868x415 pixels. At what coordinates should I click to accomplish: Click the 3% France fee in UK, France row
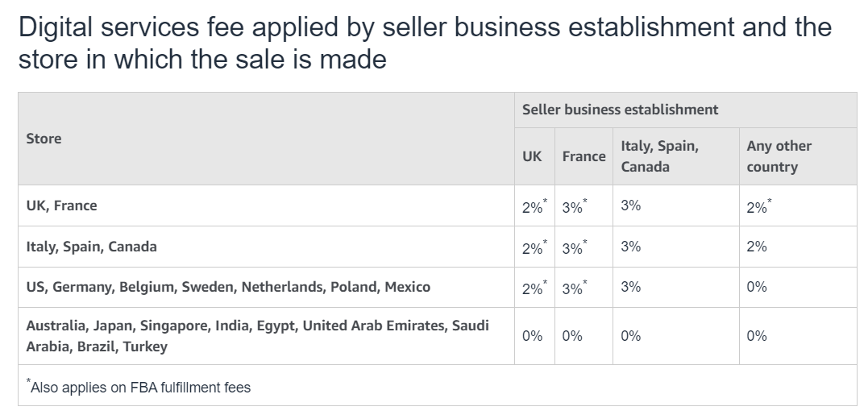(574, 206)
